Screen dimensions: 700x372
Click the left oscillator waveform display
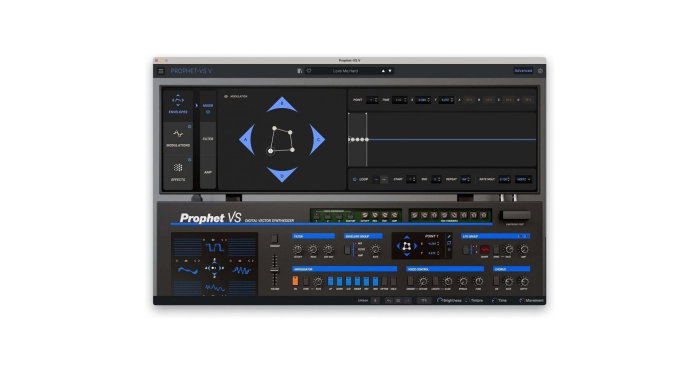tap(188, 270)
